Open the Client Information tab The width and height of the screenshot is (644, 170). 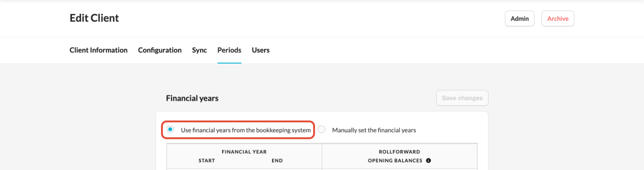point(98,50)
